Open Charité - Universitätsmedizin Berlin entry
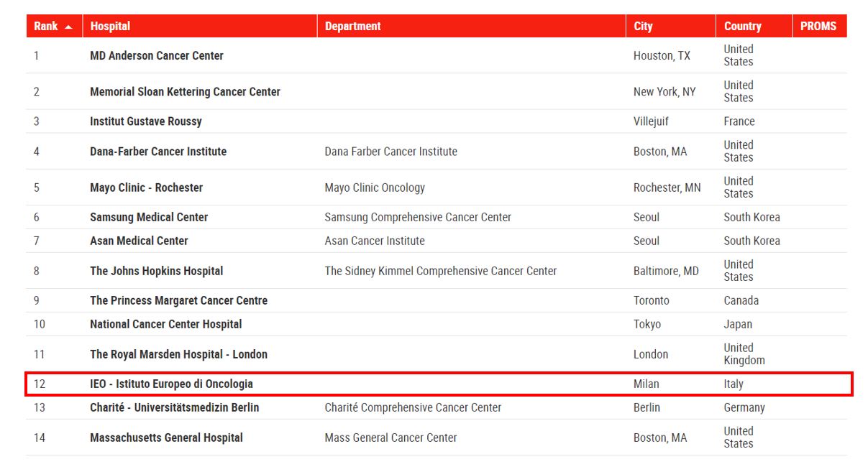Screen dimensions: 868x472 [x=174, y=407]
